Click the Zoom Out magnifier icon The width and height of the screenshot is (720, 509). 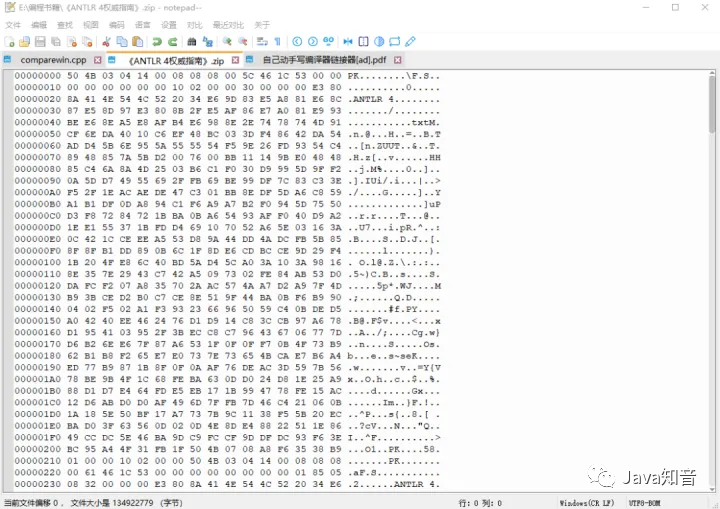point(243,42)
